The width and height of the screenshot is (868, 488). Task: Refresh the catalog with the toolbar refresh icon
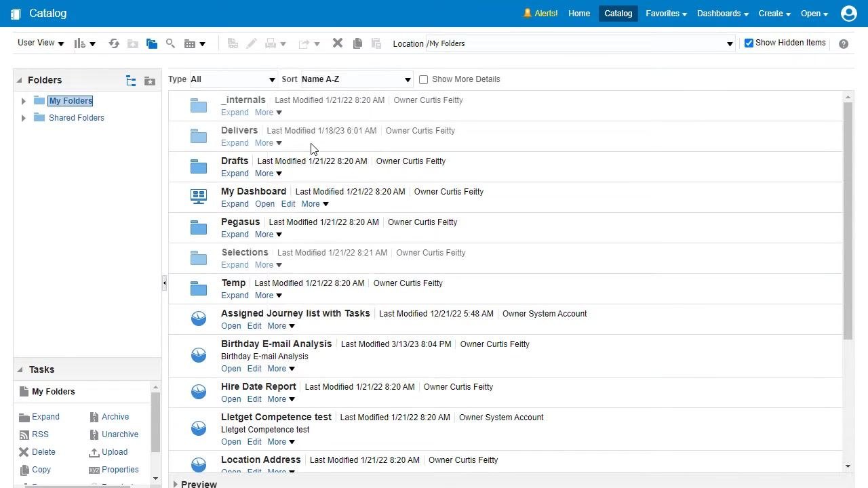114,43
